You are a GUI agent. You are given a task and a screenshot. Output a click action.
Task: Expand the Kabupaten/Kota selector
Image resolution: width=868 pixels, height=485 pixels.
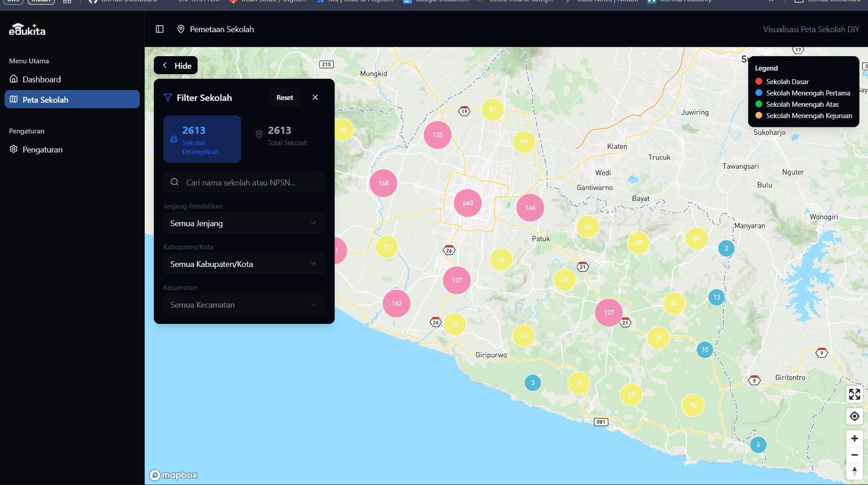pos(244,264)
